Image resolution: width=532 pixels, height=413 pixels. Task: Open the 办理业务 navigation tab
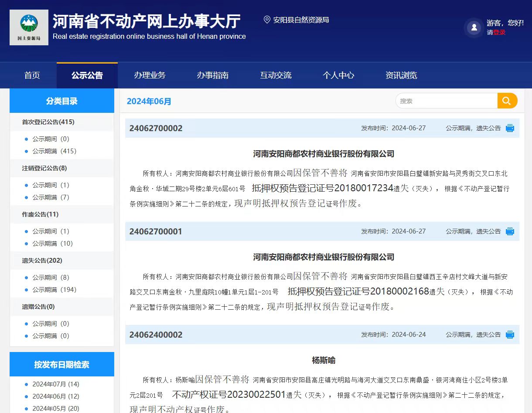[x=150, y=75]
